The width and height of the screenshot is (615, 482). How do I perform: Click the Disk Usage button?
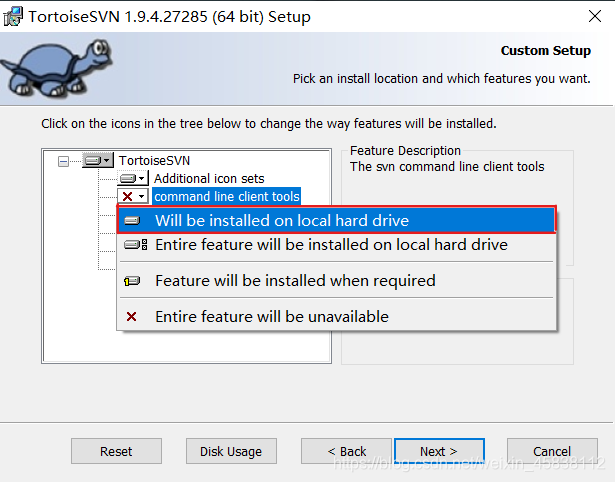coord(231,451)
